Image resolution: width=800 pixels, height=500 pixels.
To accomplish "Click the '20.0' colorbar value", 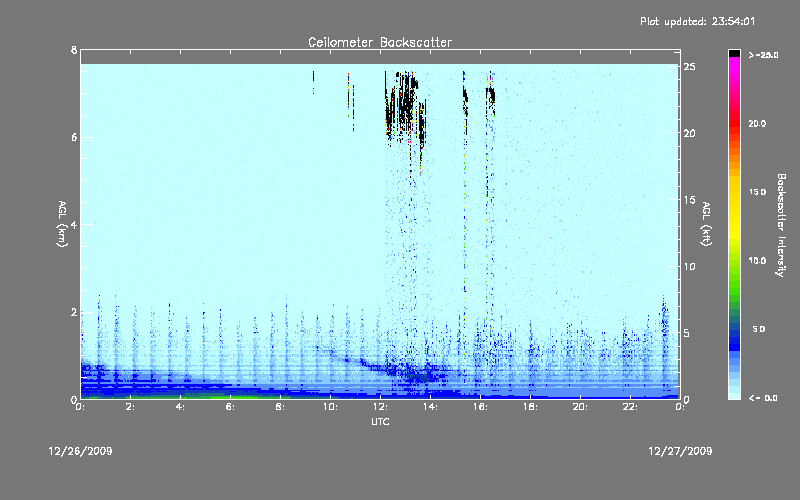I will tap(757, 124).
